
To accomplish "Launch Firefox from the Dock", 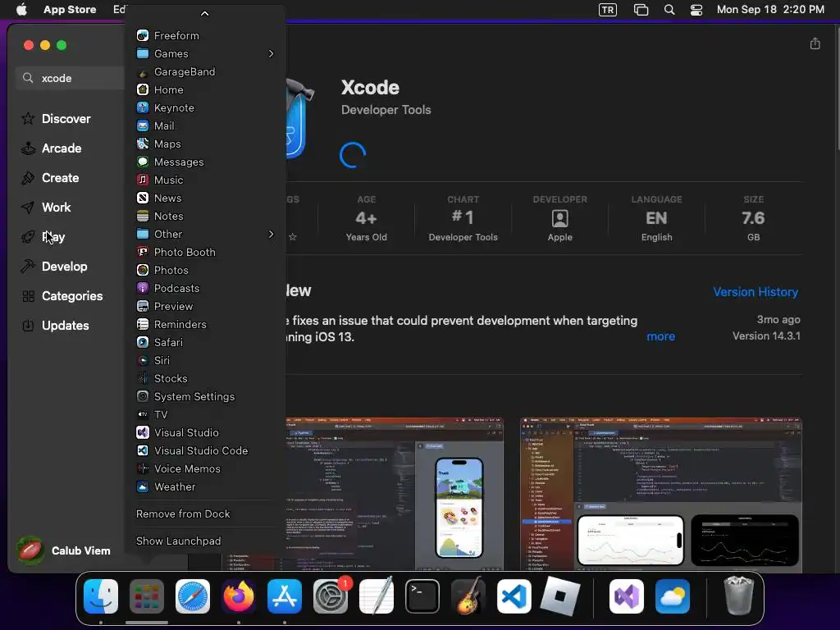I will pyautogui.click(x=239, y=596).
